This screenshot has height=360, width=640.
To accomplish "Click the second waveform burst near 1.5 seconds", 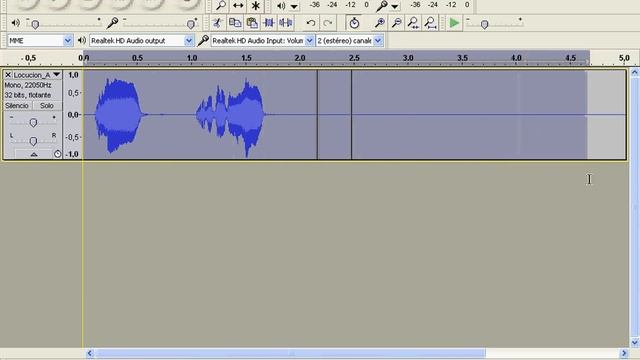I will pyautogui.click(x=231, y=116).
